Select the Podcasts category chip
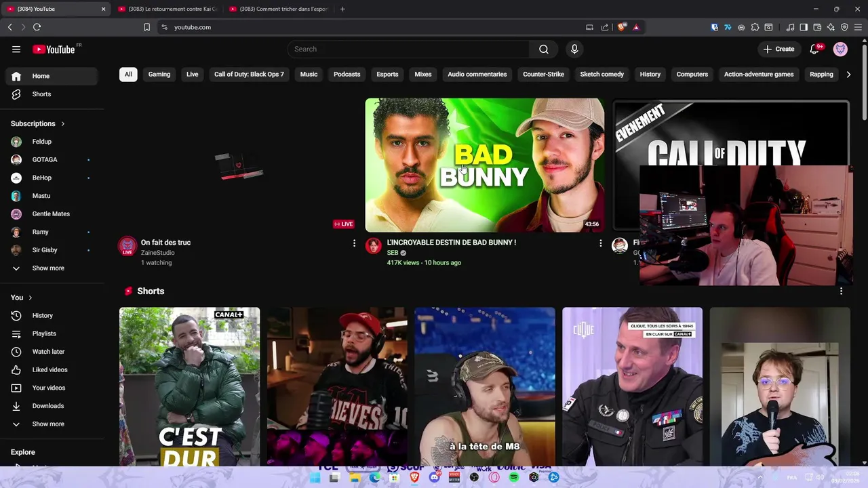 [x=347, y=75]
